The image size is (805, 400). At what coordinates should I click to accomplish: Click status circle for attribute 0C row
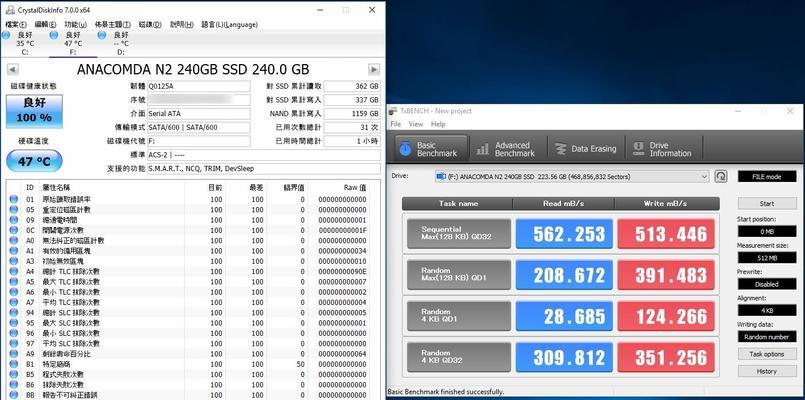pos(13,230)
